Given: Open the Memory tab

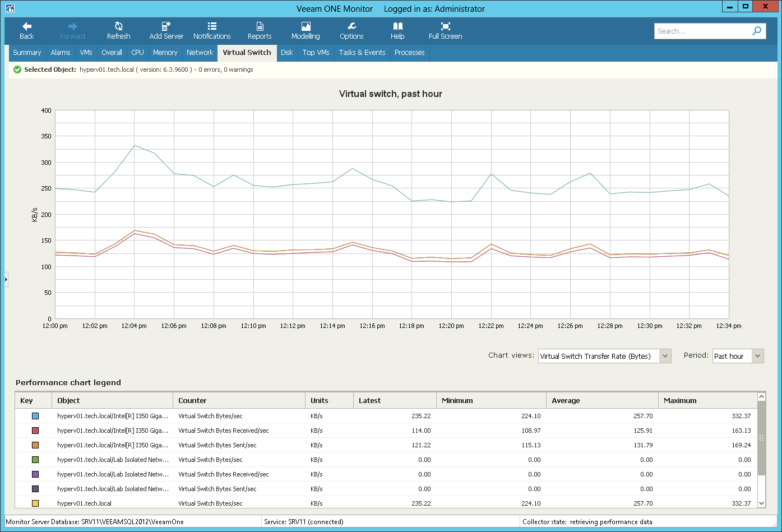Looking at the screenshot, I should tap(165, 53).
